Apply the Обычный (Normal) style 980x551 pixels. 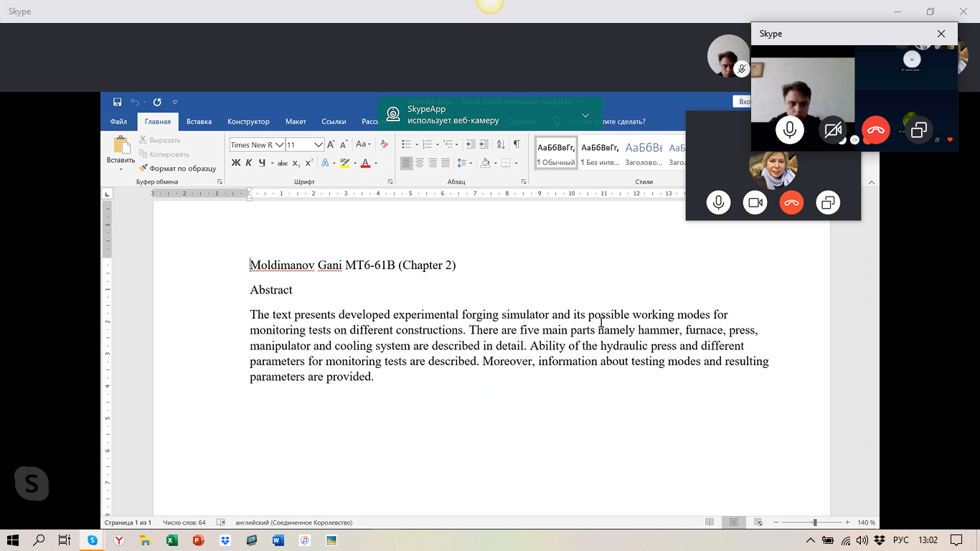[x=556, y=153]
